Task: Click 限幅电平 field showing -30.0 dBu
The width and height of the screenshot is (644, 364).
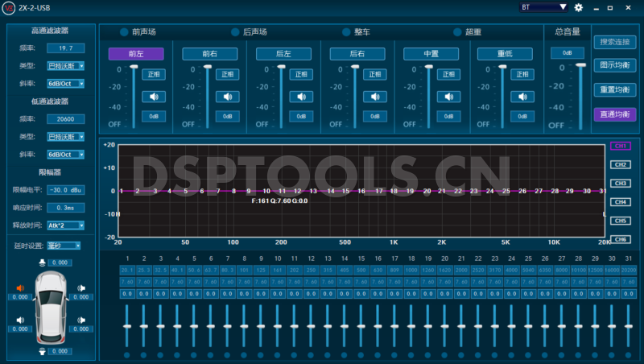Action: [66, 190]
